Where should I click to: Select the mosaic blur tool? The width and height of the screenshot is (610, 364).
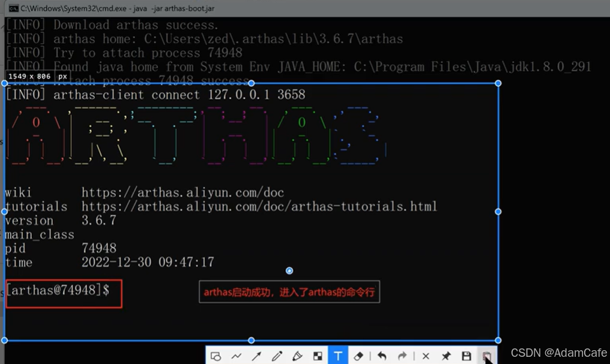[x=318, y=356]
